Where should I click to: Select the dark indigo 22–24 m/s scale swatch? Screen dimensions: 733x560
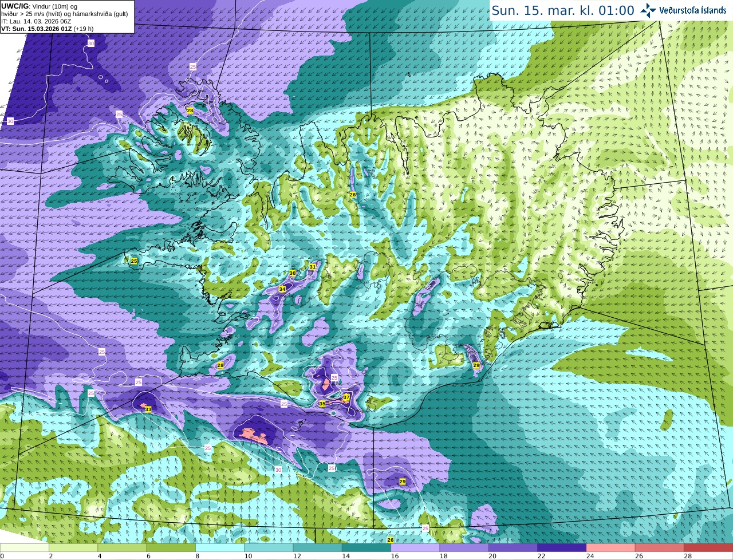562,548
